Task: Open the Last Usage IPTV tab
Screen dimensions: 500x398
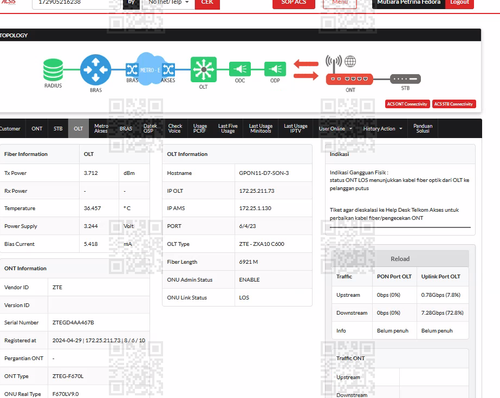Action: pos(295,128)
